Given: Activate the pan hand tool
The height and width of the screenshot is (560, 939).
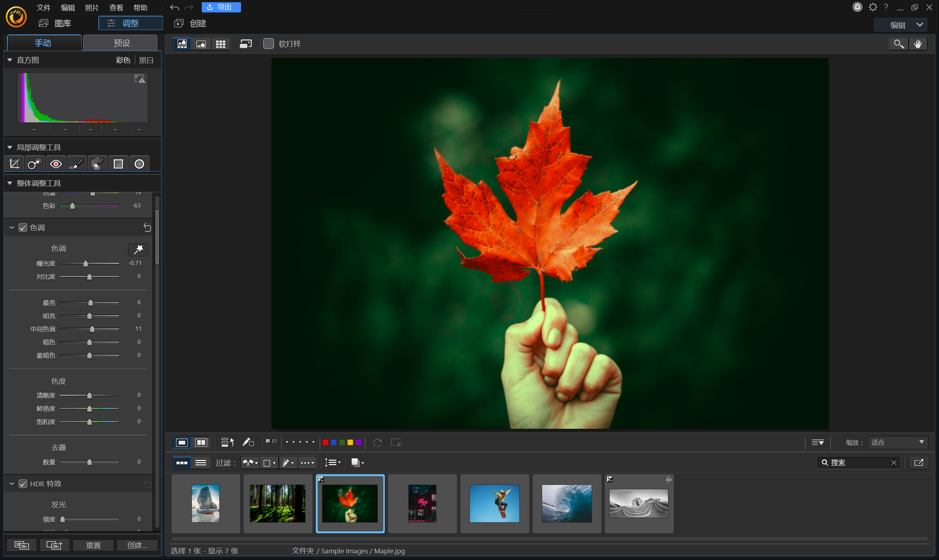Looking at the screenshot, I should (917, 44).
